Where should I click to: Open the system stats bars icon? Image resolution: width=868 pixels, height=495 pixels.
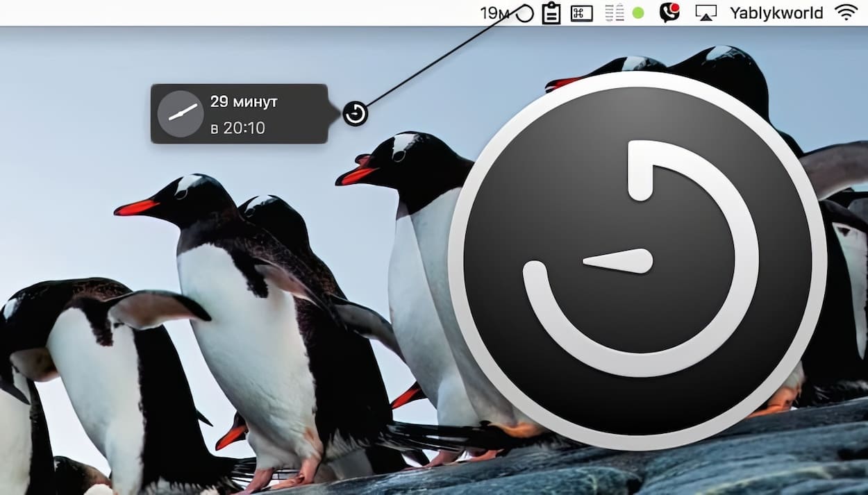[611, 13]
